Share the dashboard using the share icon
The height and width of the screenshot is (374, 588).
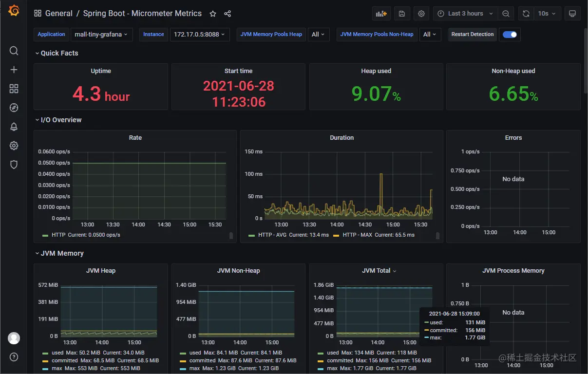tap(228, 14)
